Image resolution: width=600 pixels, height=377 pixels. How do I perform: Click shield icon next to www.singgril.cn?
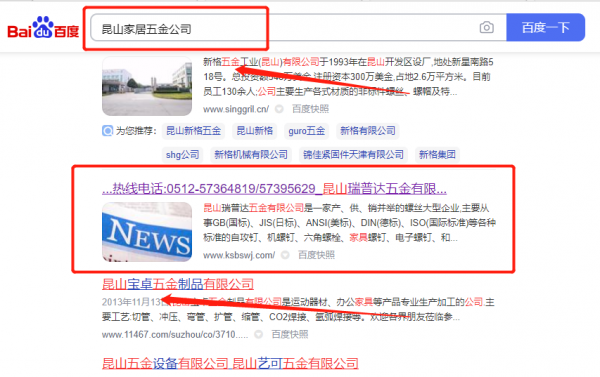tap(279, 109)
